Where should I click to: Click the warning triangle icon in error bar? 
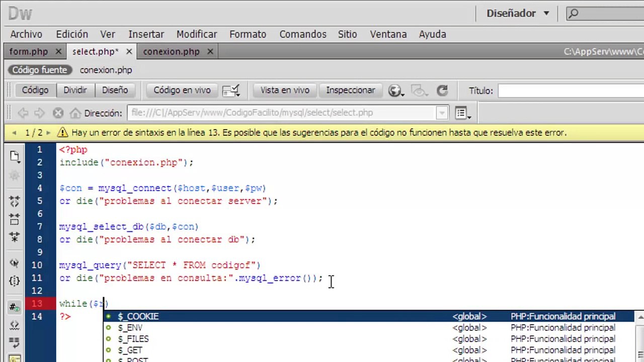[x=62, y=133]
